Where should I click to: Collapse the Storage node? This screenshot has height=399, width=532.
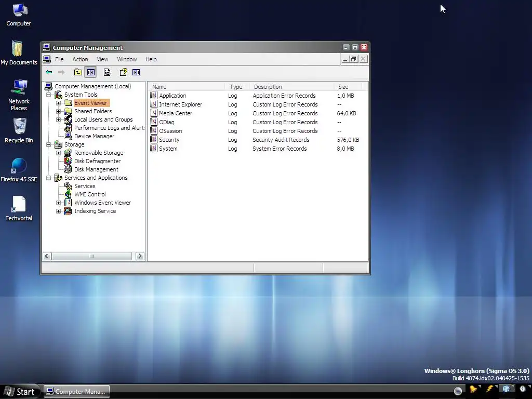[48, 144]
